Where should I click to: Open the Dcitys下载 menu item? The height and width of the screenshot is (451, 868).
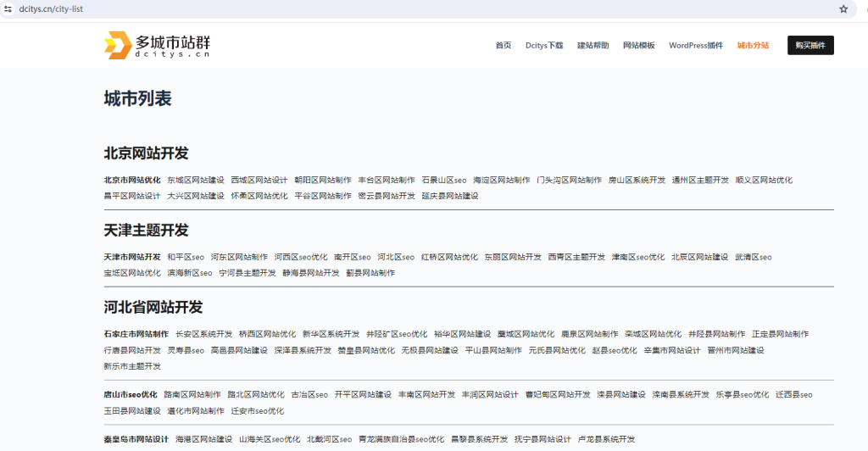544,46
